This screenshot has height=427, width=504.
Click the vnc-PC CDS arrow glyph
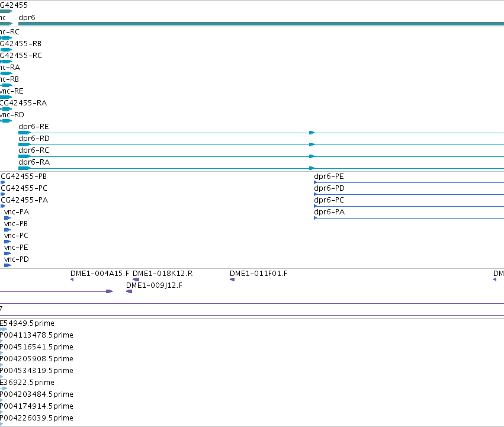click(7, 242)
